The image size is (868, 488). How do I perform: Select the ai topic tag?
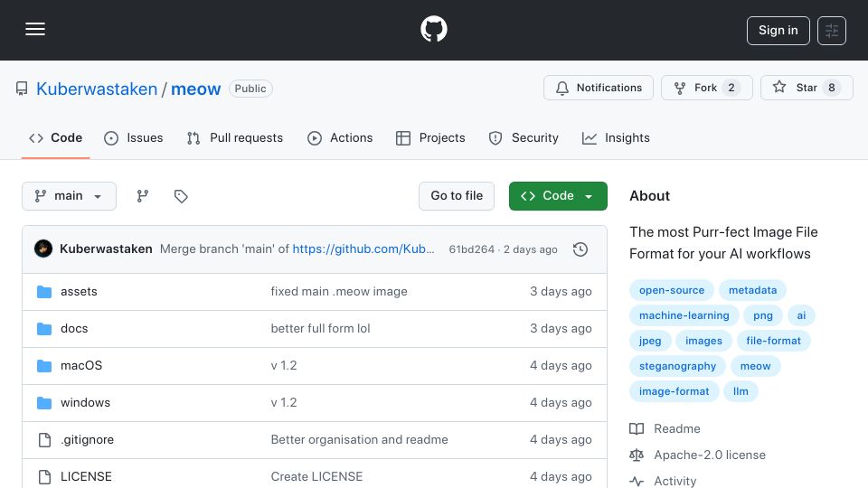point(801,316)
